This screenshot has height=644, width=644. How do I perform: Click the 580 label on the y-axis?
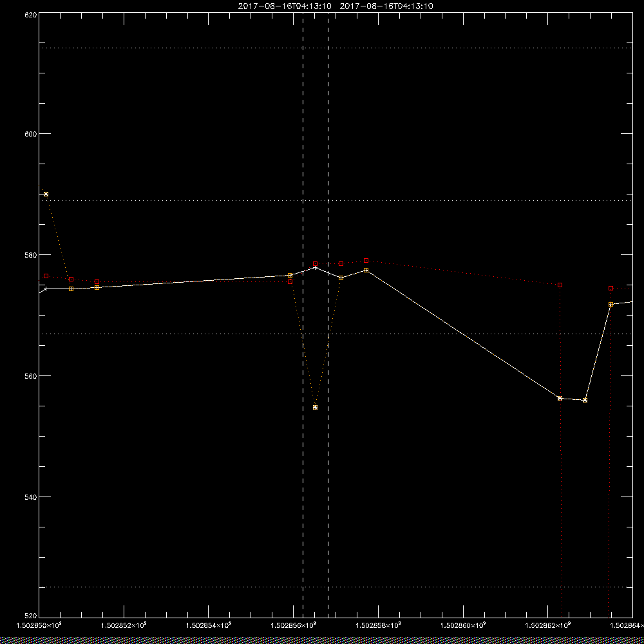pyautogui.click(x=31, y=255)
